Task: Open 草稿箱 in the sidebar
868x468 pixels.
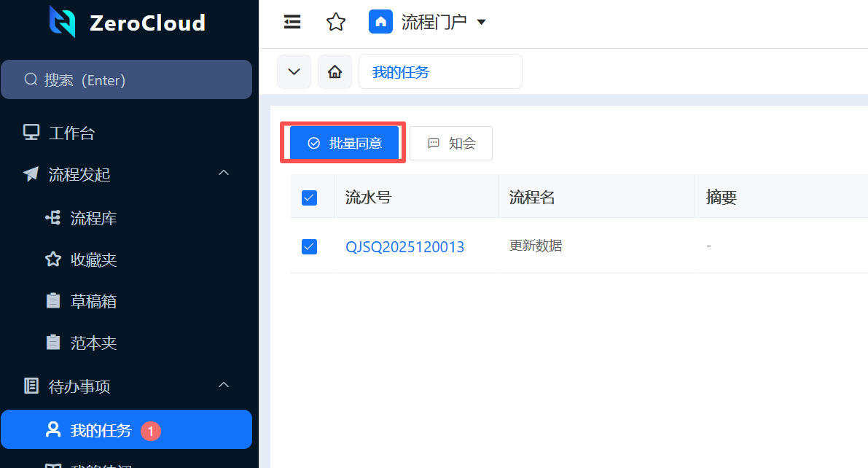Action: click(x=93, y=301)
